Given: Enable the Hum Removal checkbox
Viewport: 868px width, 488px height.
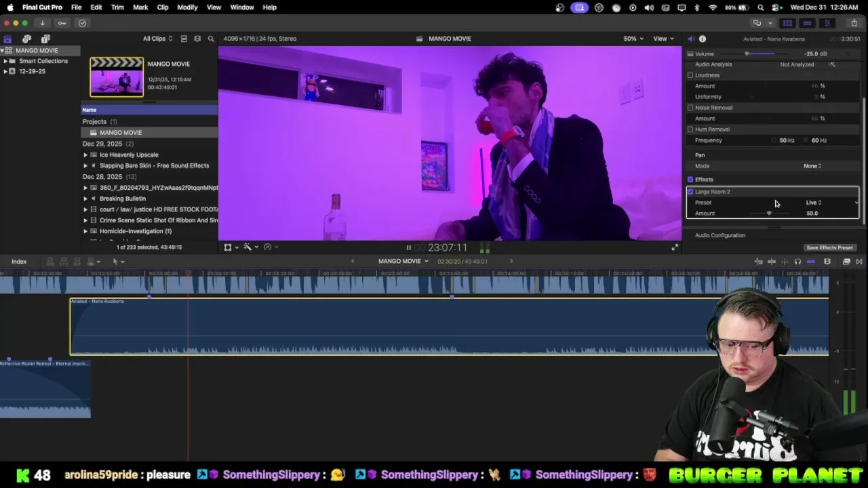Looking at the screenshot, I should coord(690,129).
